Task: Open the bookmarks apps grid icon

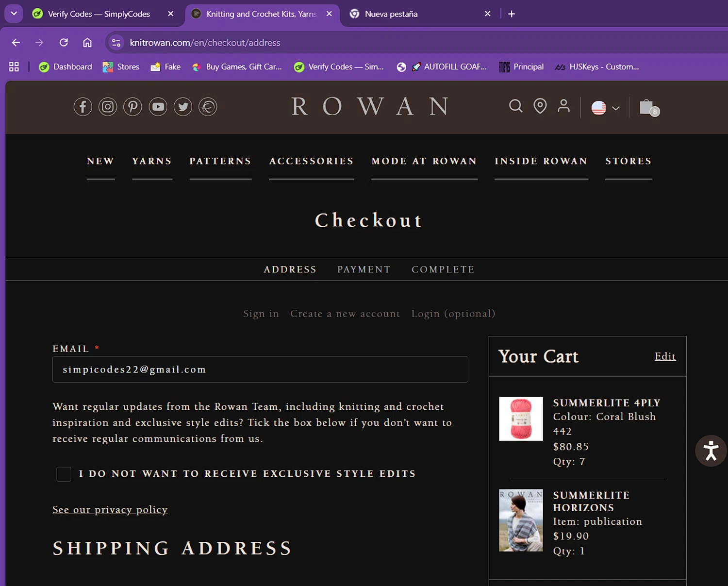Action: pyautogui.click(x=14, y=67)
